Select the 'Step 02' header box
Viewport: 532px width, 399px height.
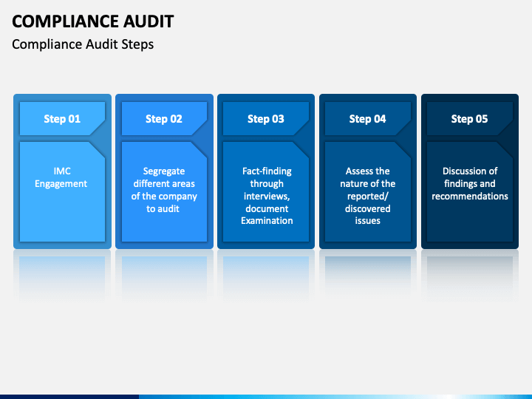164,119
